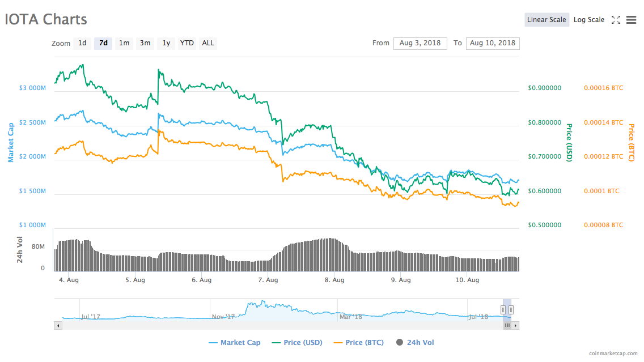Switch zoom to 1d view
This screenshot has width=644, height=362.
[x=82, y=43]
